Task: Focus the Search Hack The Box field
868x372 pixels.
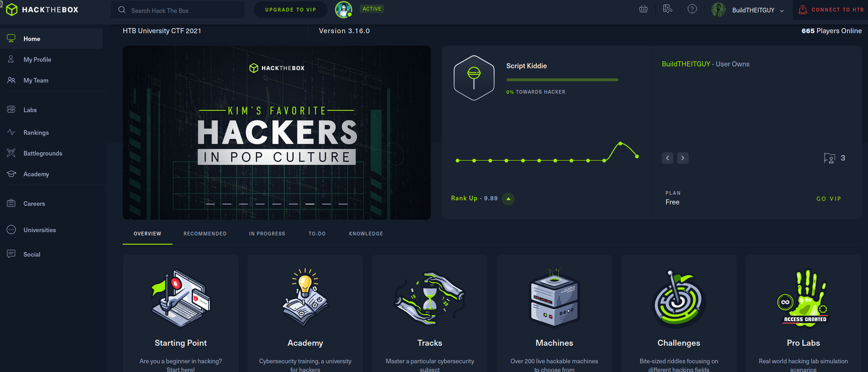Action: pyautogui.click(x=178, y=10)
